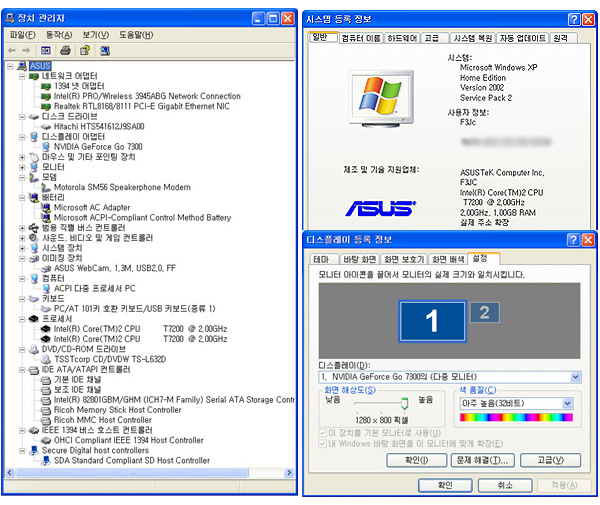
Task: Toggle use this device as primary monitor checkbox
Action: [x=322, y=433]
